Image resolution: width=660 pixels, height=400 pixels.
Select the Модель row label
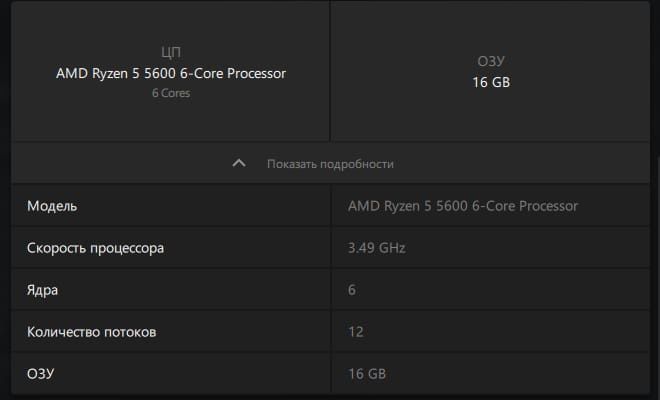click(52, 206)
